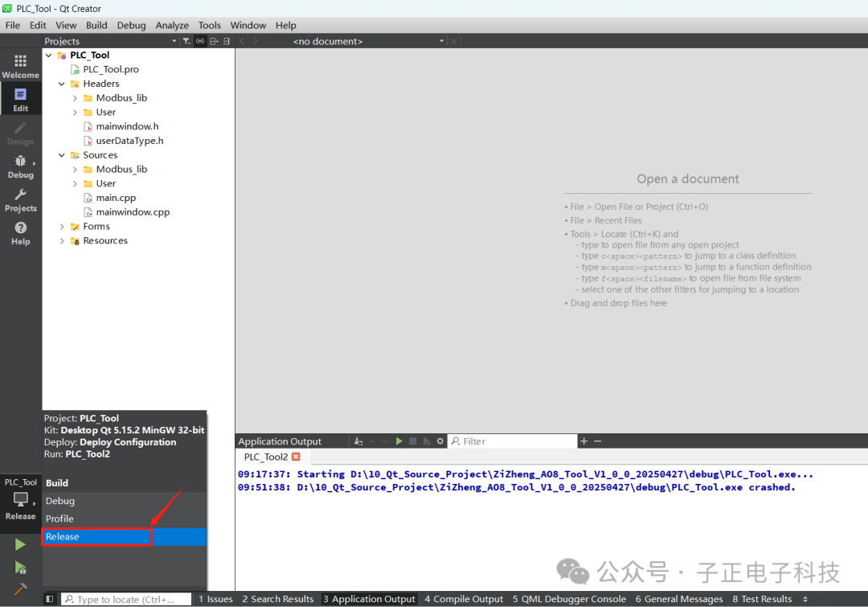Expand User folder under Headers
This screenshot has width=868, height=607.
click(x=75, y=113)
